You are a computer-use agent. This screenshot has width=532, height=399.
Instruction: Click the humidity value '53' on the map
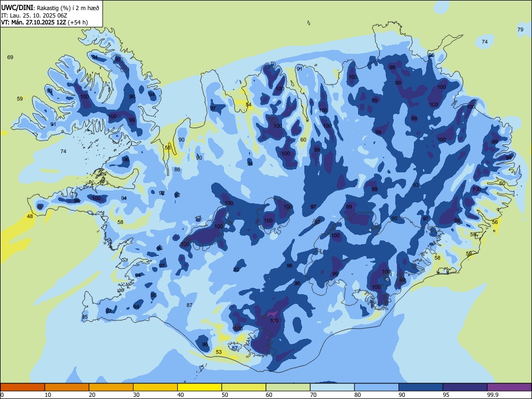219,352
